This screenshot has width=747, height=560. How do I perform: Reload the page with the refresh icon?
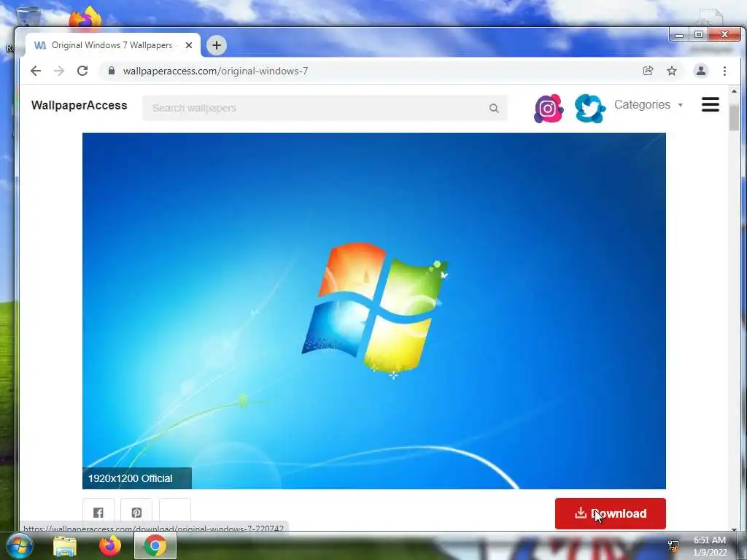[x=82, y=71]
